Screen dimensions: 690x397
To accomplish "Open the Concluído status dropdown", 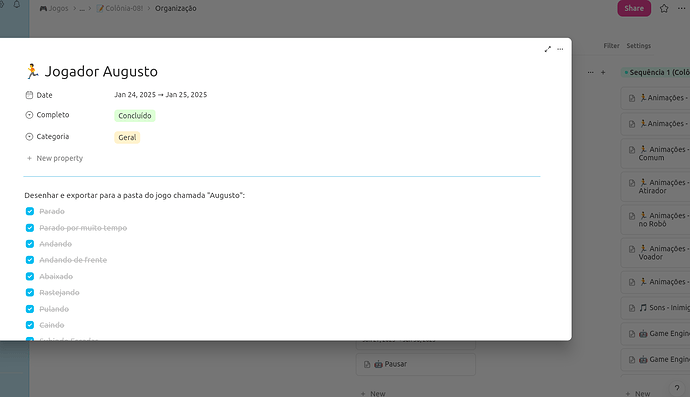I will pyautogui.click(x=135, y=116).
